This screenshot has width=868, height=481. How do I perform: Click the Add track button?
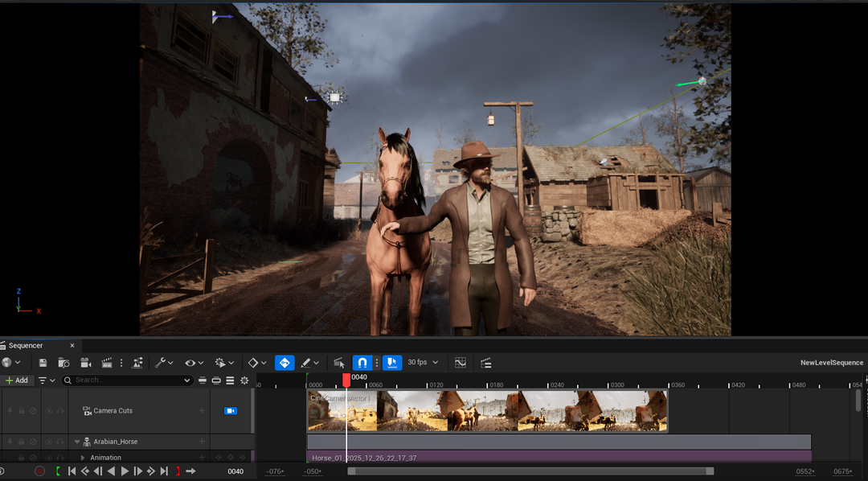(x=17, y=380)
